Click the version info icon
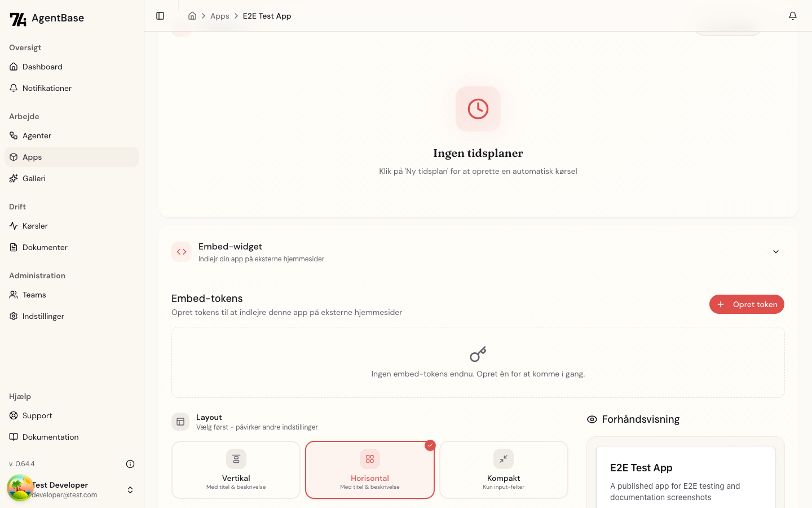This screenshot has width=812, height=508. pos(130,464)
